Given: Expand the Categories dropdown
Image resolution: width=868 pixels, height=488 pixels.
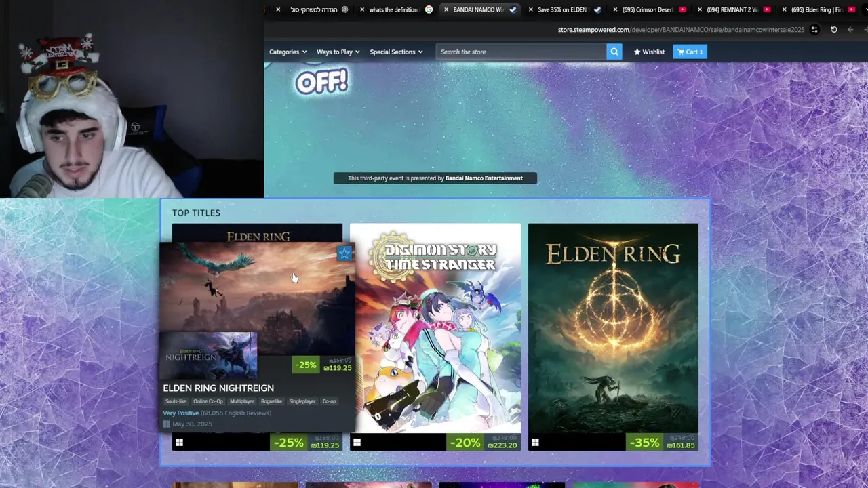Looking at the screenshot, I should (x=288, y=52).
